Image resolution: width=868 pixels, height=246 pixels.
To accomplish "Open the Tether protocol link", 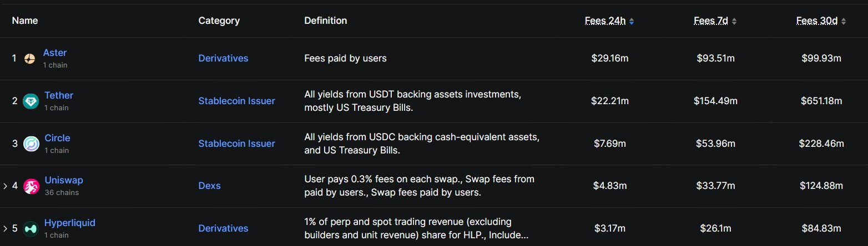I will click(x=59, y=95).
